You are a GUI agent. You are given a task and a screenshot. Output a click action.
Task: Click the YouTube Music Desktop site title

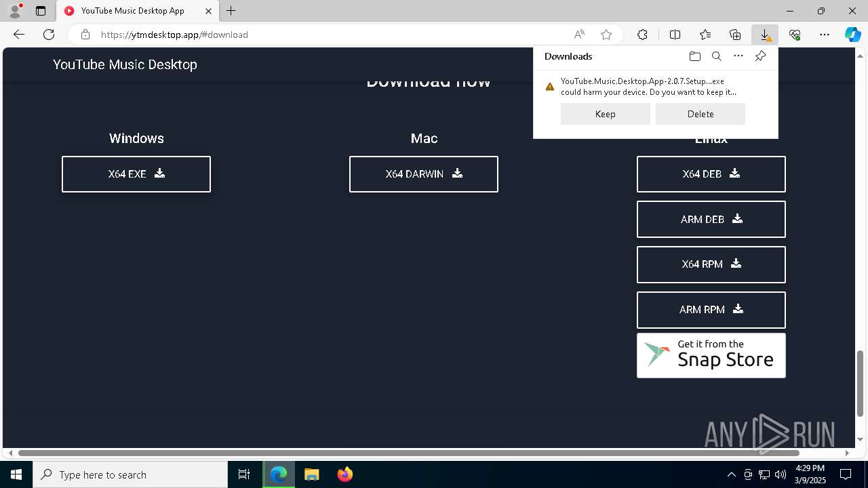pyautogui.click(x=125, y=64)
